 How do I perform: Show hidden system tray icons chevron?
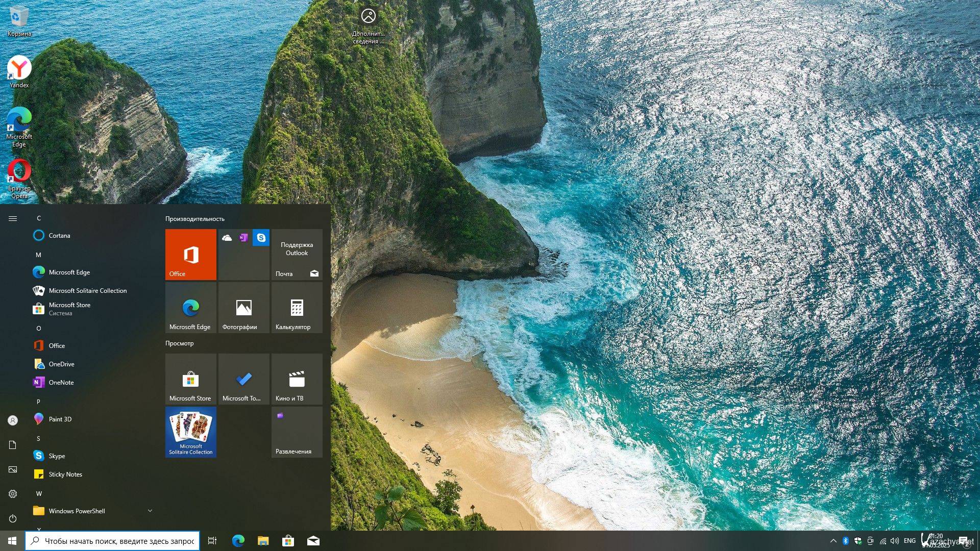coord(833,541)
